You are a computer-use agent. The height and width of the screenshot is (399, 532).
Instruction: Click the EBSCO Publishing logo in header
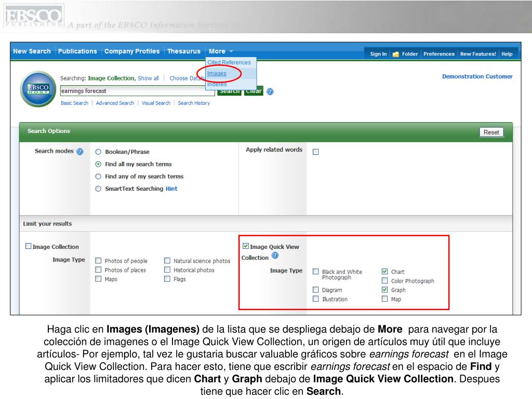(x=34, y=16)
